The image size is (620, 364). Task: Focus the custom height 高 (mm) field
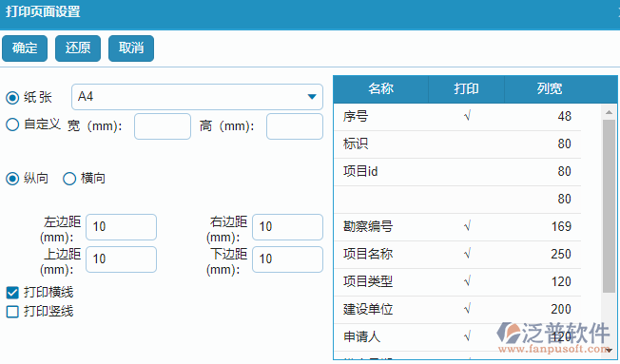click(295, 126)
